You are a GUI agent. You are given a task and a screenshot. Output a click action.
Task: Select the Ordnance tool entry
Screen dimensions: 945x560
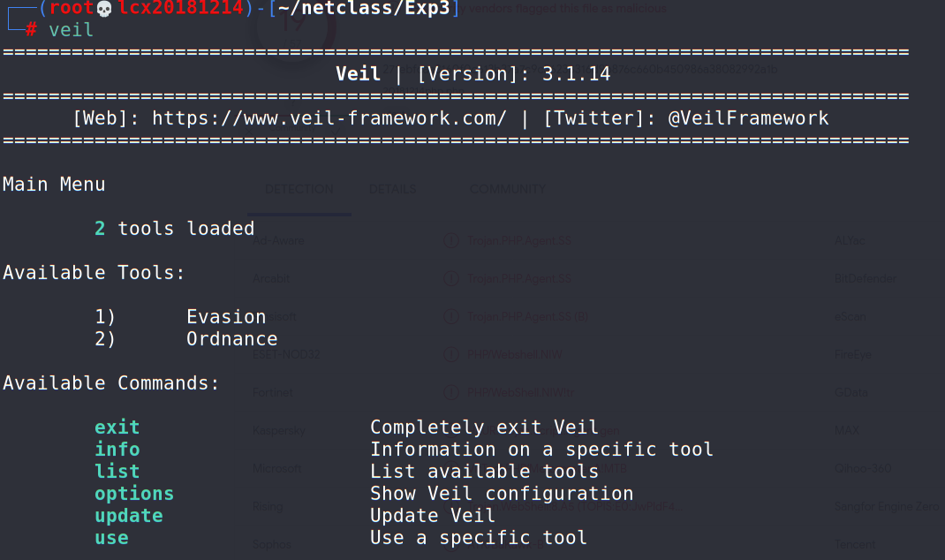pyautogui.click(x=231, y=338)
